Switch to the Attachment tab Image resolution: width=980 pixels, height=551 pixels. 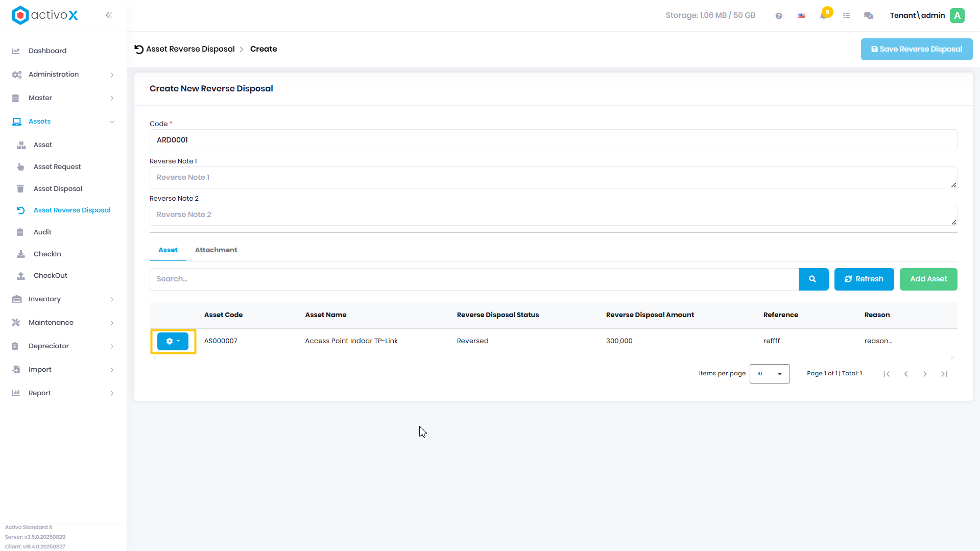tap(216, 250)
